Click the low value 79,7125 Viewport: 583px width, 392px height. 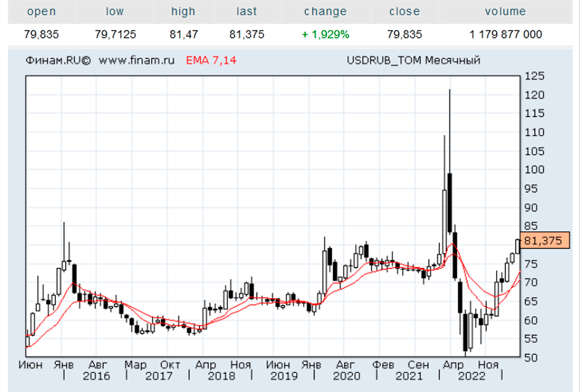(x=115, y=34)
